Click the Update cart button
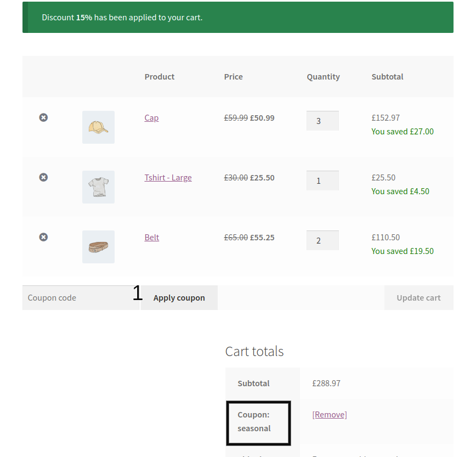 [x=418, y=297]
